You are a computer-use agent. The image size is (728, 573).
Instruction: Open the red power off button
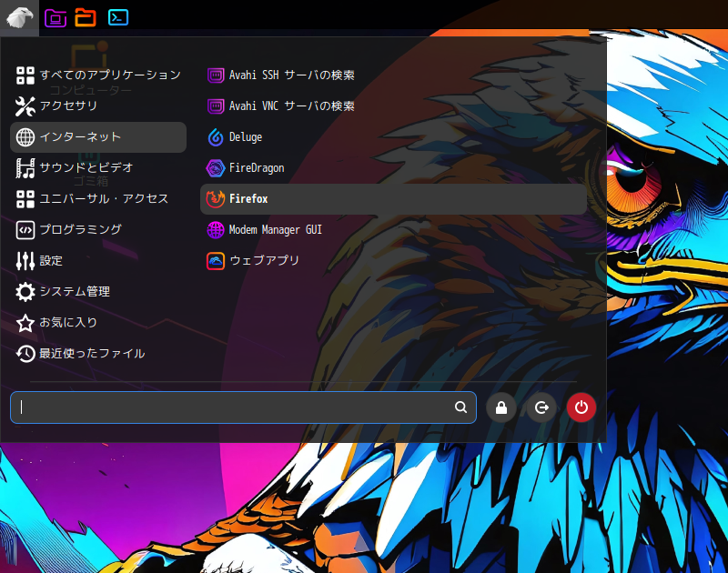click(581, 407)
